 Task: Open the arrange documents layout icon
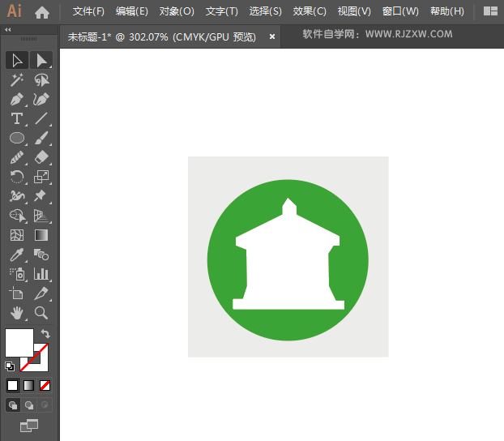[490, 11]
